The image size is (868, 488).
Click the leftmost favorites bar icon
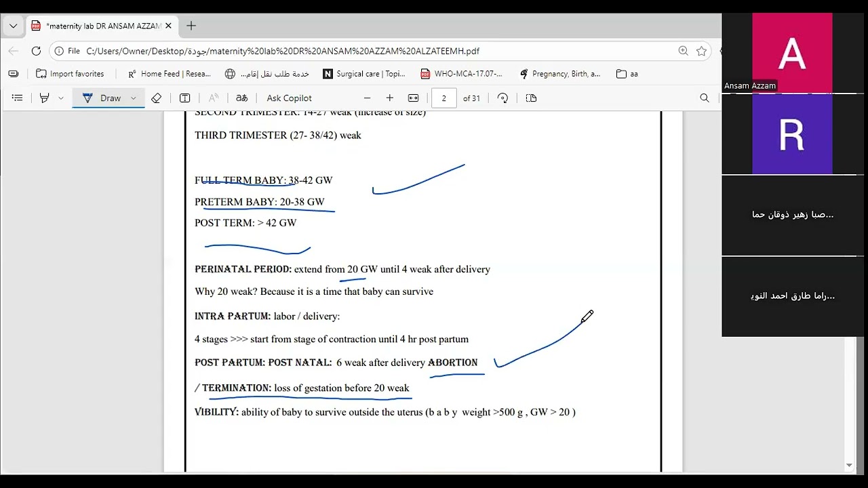coord(14,74)
